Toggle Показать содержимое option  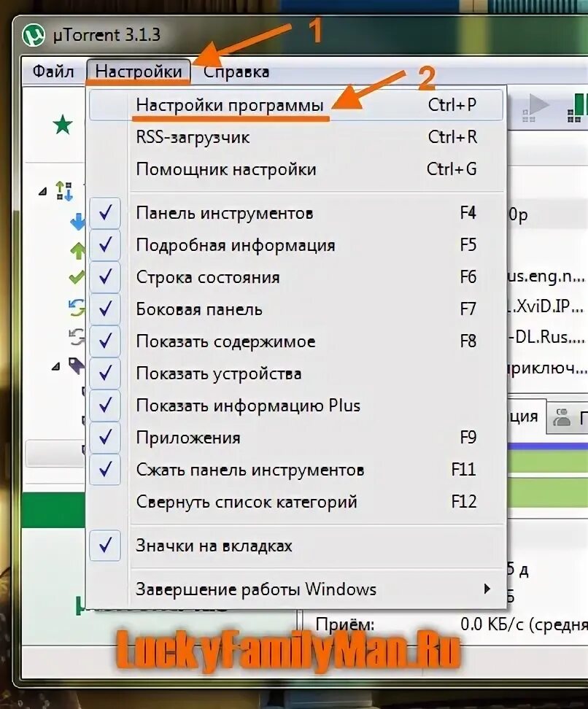click(295, 341)
